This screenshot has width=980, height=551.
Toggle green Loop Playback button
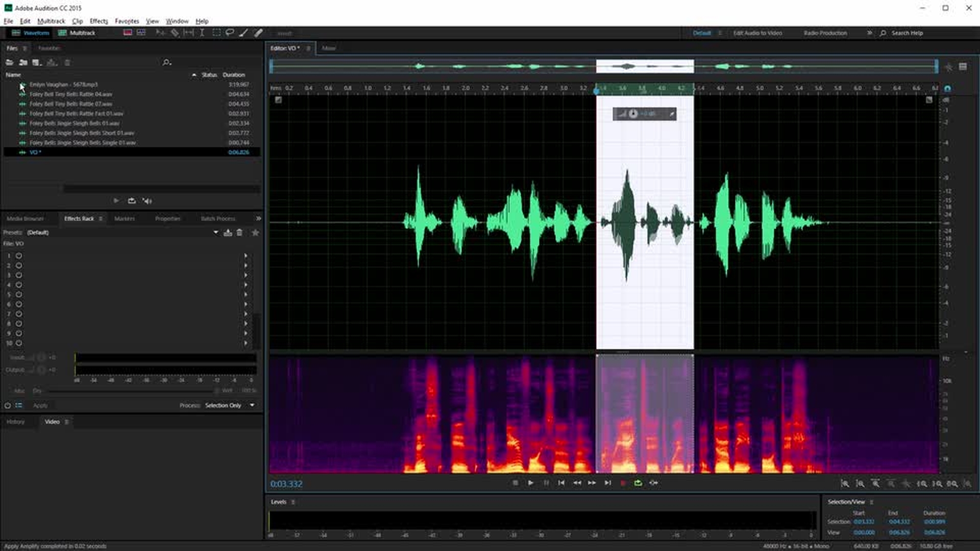pos(638,483)
